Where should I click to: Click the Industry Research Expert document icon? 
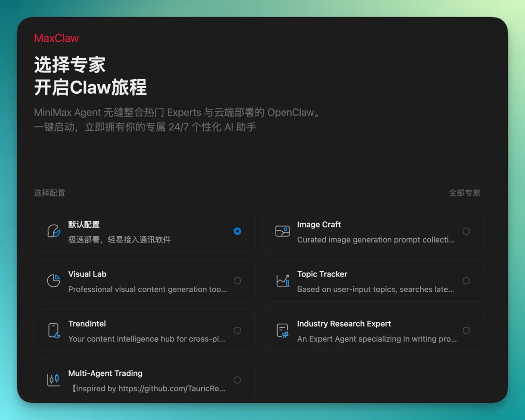click(282, 330)
